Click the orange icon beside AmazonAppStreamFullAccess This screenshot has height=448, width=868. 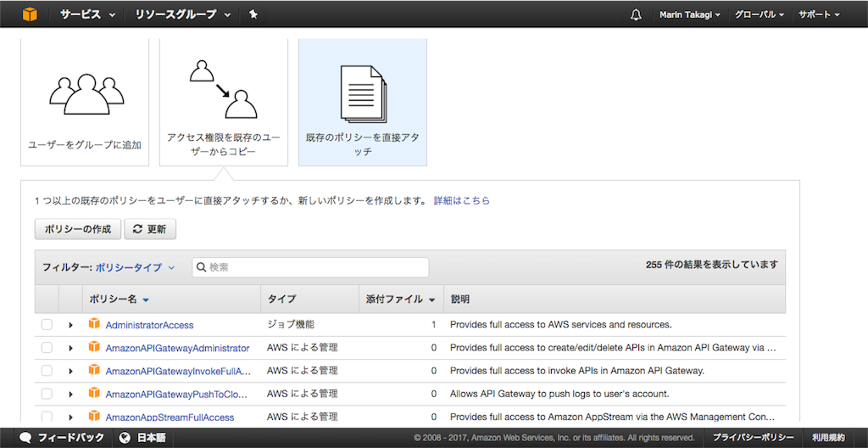tap(94, 416)
